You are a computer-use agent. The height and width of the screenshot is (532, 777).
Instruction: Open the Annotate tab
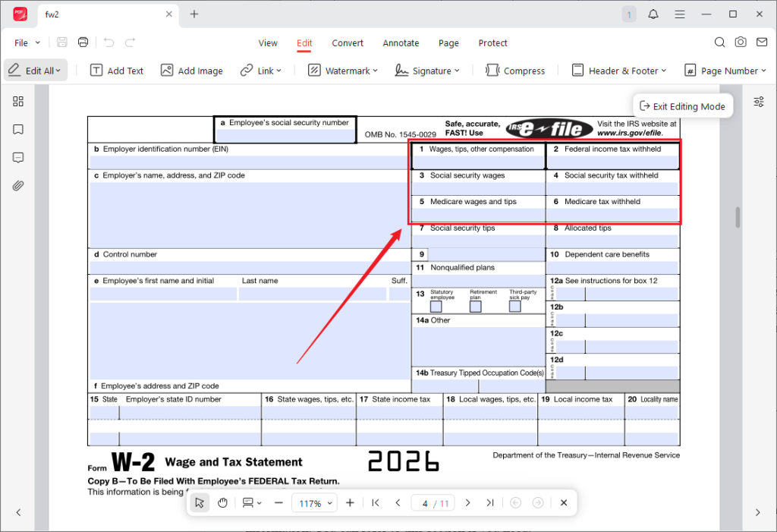pyautogui.click(x=401, y=43)
